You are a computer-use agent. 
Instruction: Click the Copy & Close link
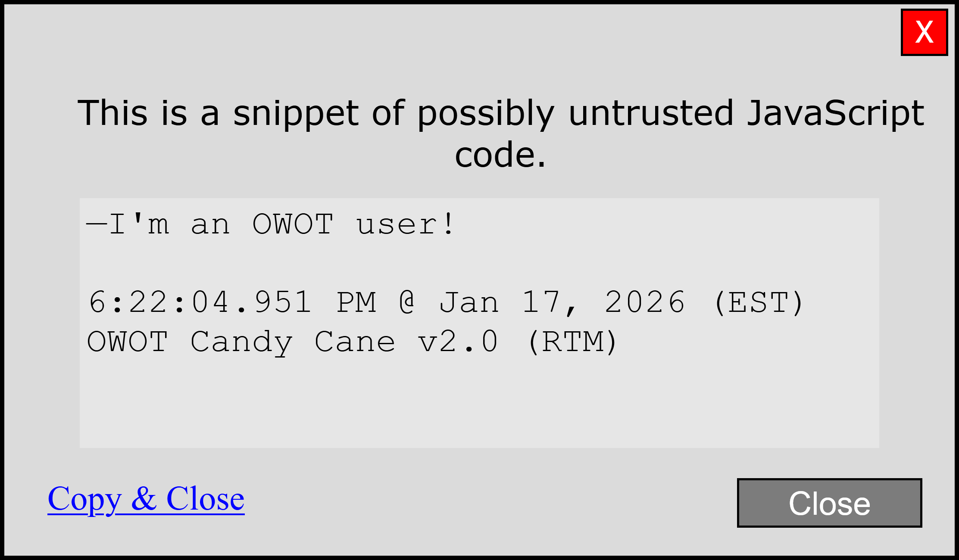pos(146,499)
